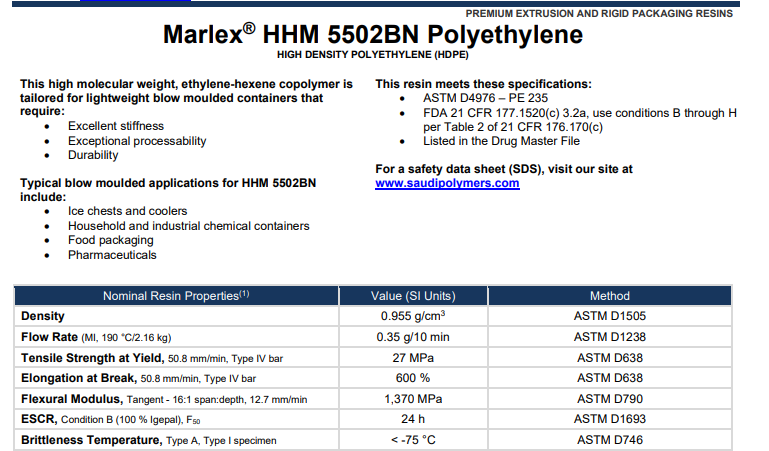This screenshot has width=769, height=451.
Task: Select the Ice chests and coolers bullet
Action: [128, 211]
